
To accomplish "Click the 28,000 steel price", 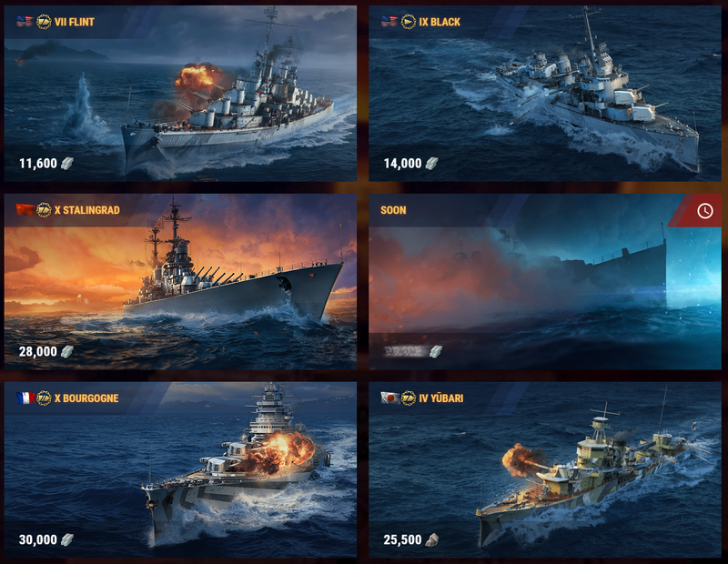I will pos(38,351).
